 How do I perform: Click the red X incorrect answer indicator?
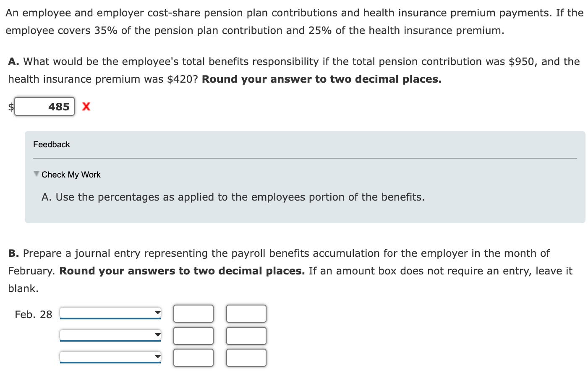click(86, 107)
